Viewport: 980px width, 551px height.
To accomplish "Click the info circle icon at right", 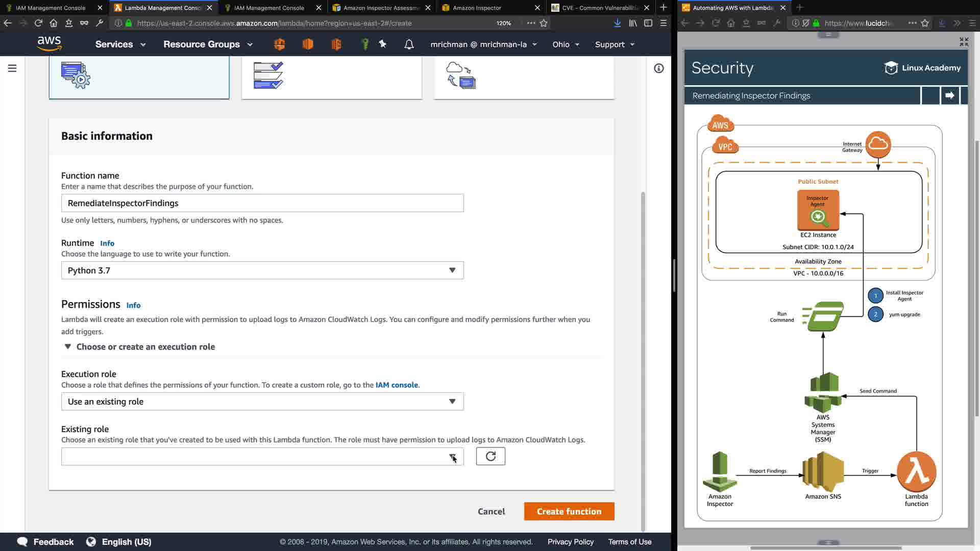I will tap(659, 68).
